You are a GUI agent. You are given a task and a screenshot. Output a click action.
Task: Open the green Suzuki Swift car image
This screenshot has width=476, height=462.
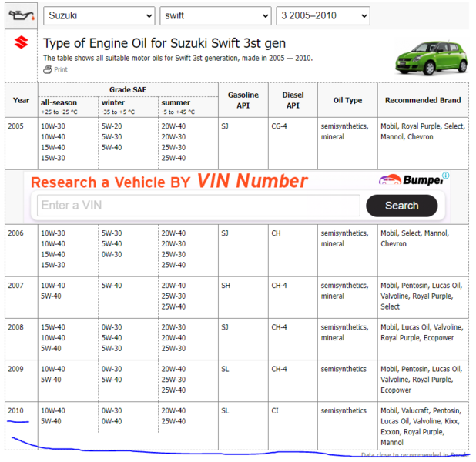point(431,58)
